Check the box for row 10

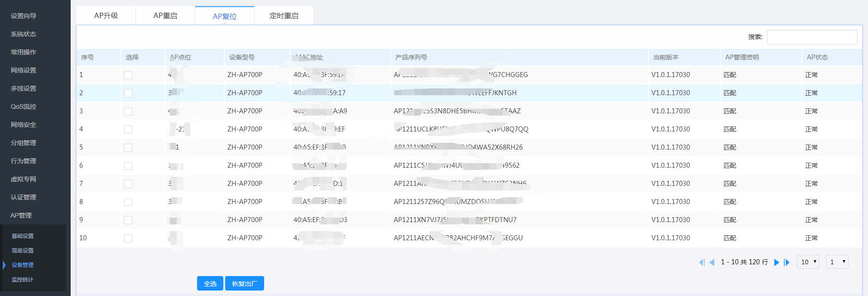[128, 238]
